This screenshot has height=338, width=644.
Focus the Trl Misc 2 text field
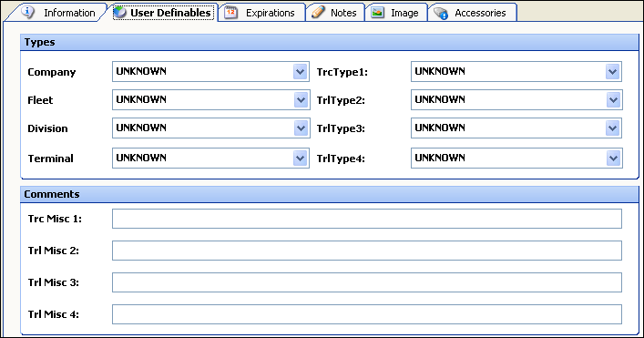point(367,251)
